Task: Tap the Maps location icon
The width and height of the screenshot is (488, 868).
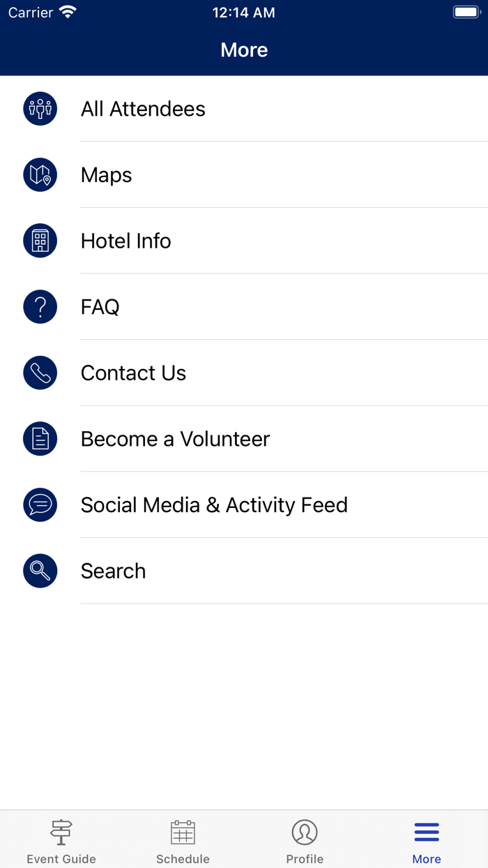Action: (40, 175)
